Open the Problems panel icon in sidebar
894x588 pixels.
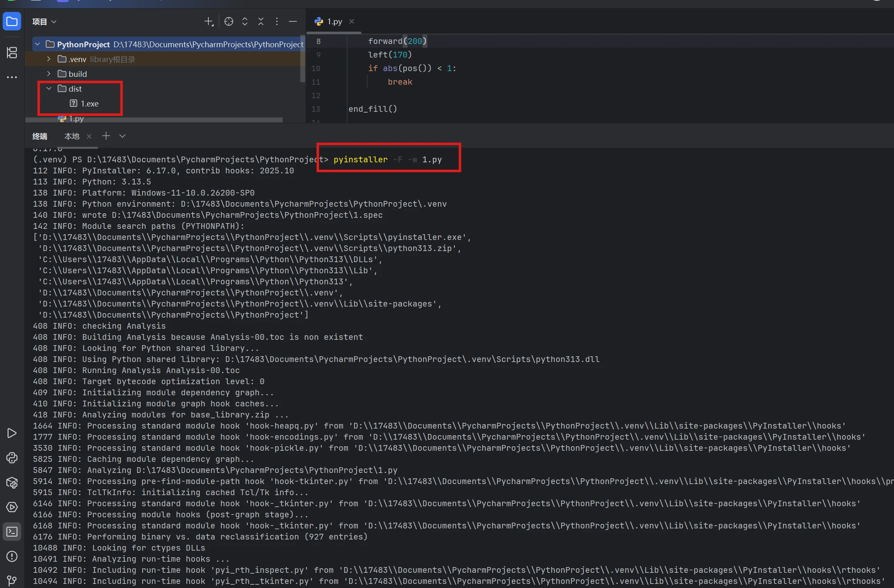[12, 557]
